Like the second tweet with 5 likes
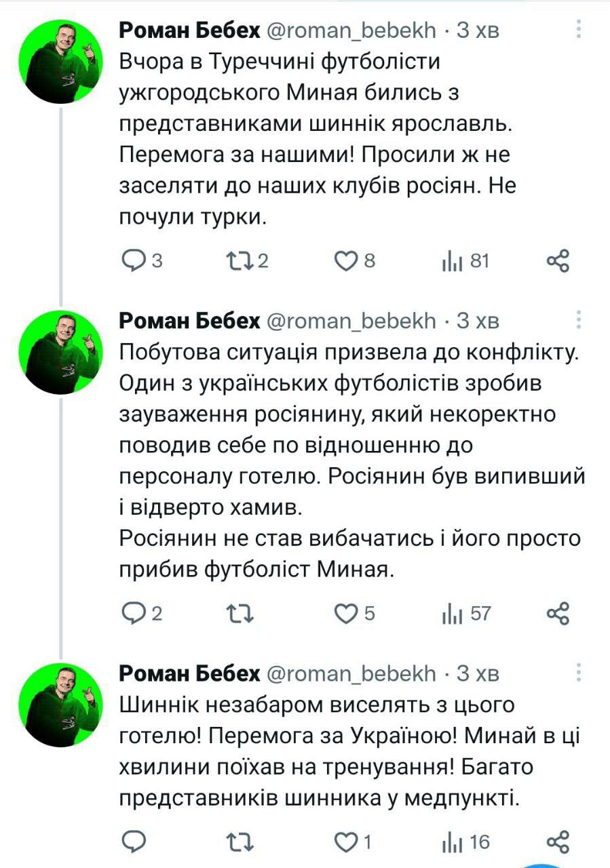This screenshot has height=868, width=610. 347,614
